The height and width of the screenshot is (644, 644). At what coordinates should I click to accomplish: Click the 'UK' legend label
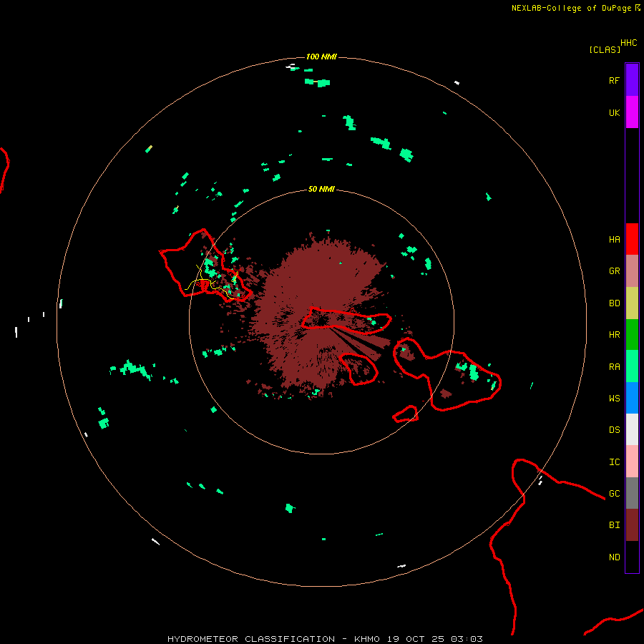[614, 112]
